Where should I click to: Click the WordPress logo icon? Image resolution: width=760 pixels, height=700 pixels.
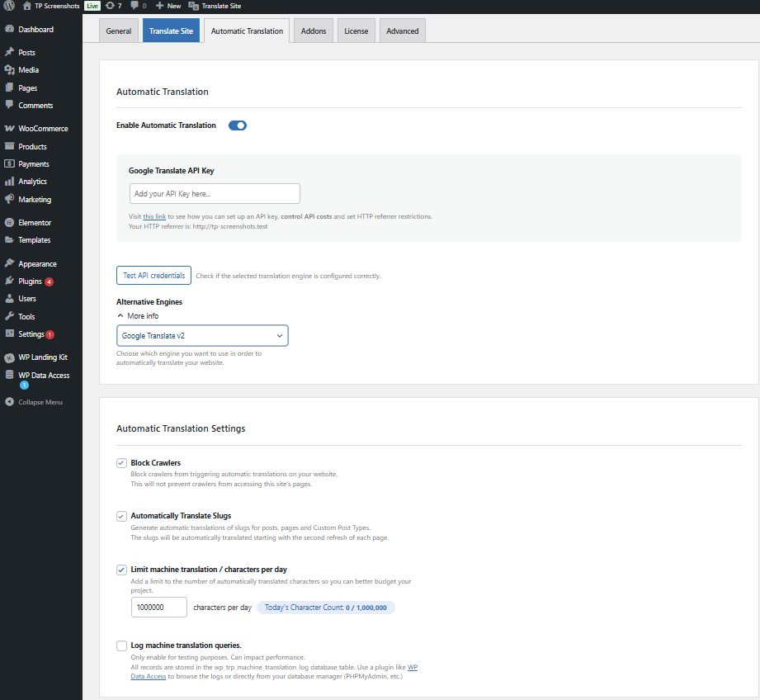coord(9,6)
